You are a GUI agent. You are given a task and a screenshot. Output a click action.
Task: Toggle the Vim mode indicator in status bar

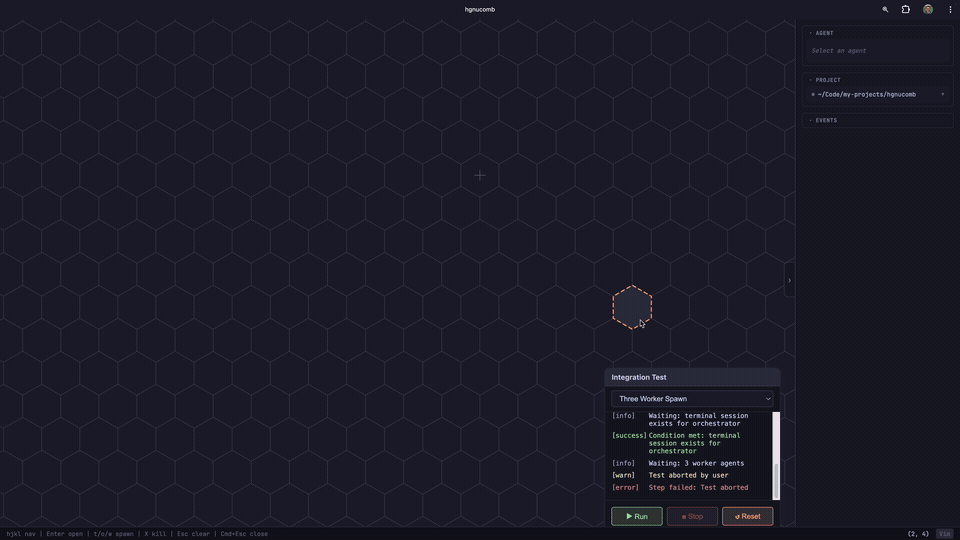click(945, 534)
